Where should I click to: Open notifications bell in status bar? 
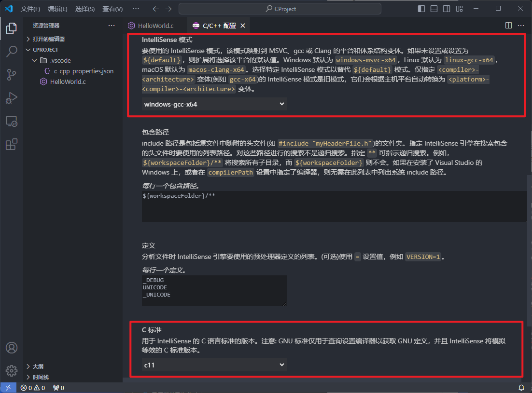(521, 388)
